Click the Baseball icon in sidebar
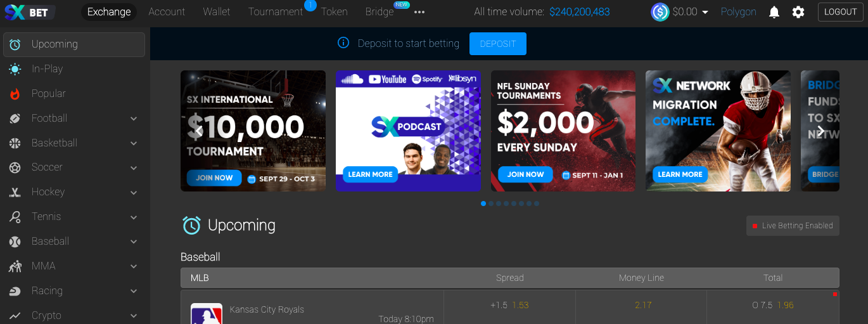 pos(15,242)
